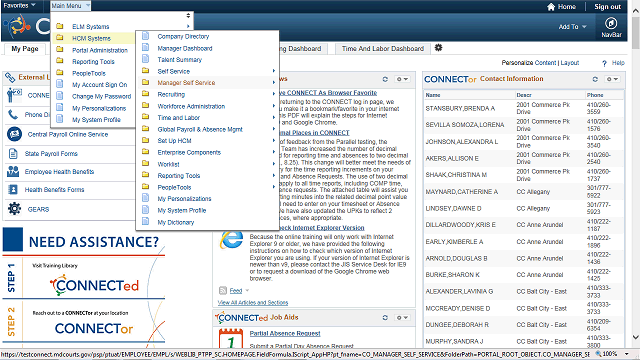Click the name STANSBURY,BRENDA A
The image size is (640, 360).
(460, 108)
